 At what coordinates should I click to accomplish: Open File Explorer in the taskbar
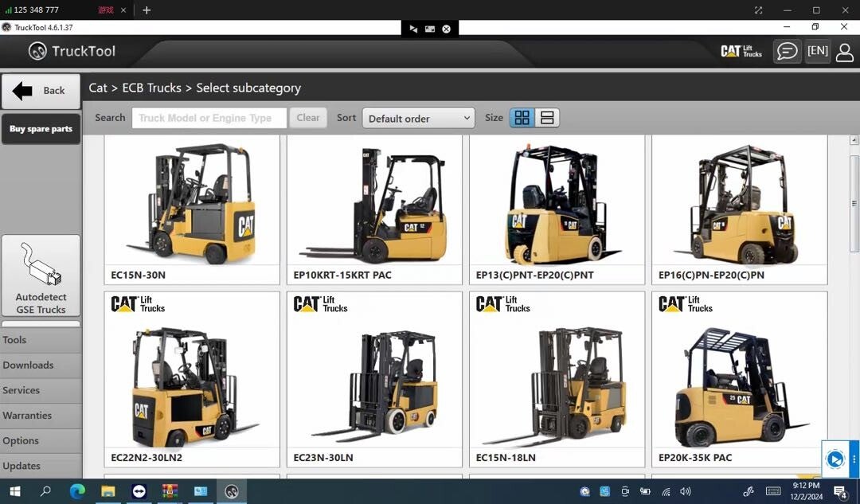tap(108, 491)
